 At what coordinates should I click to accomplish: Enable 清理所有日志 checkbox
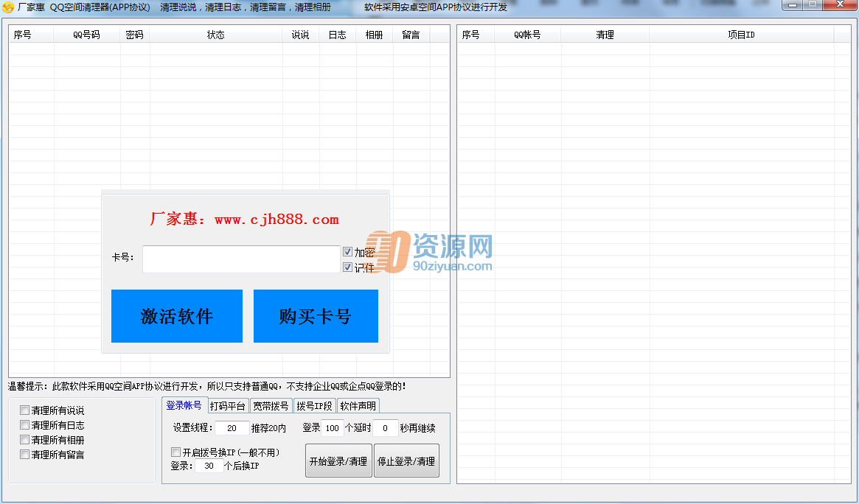pyautogui.click(x=24, y=424)
